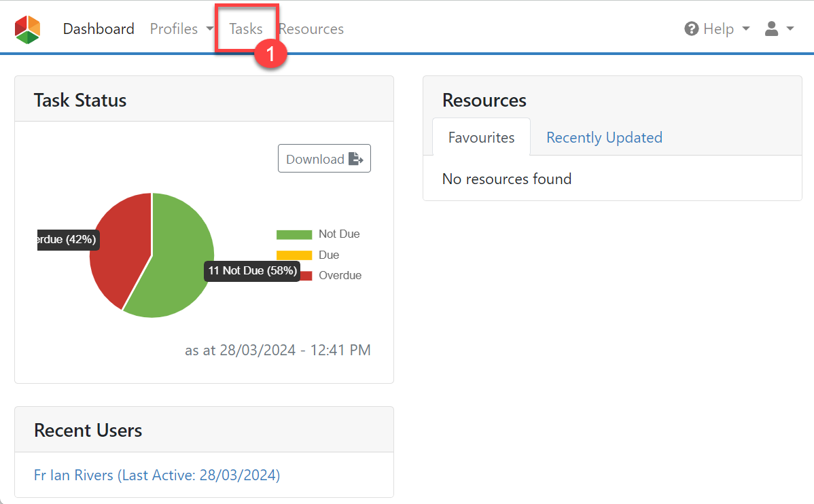This screenshot has width=814, height=504.
Task: Click the colorful app logo icon
Action: click(x=27, y=29)
